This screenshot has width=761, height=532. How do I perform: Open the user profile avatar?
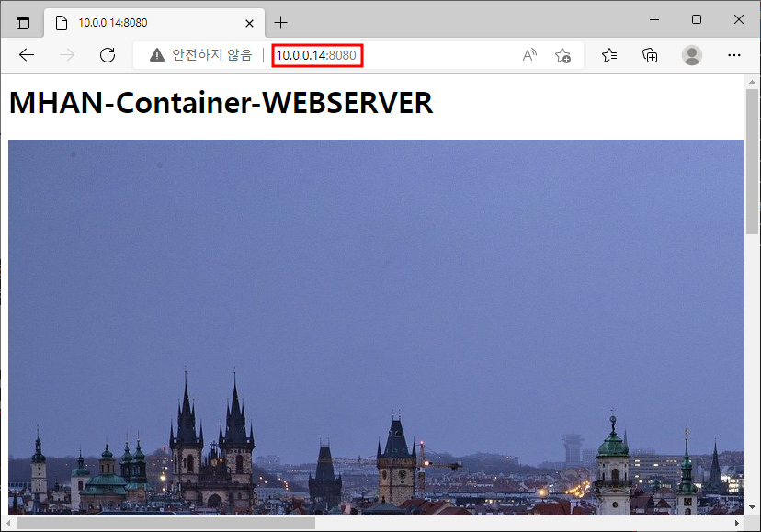point(691,55)
